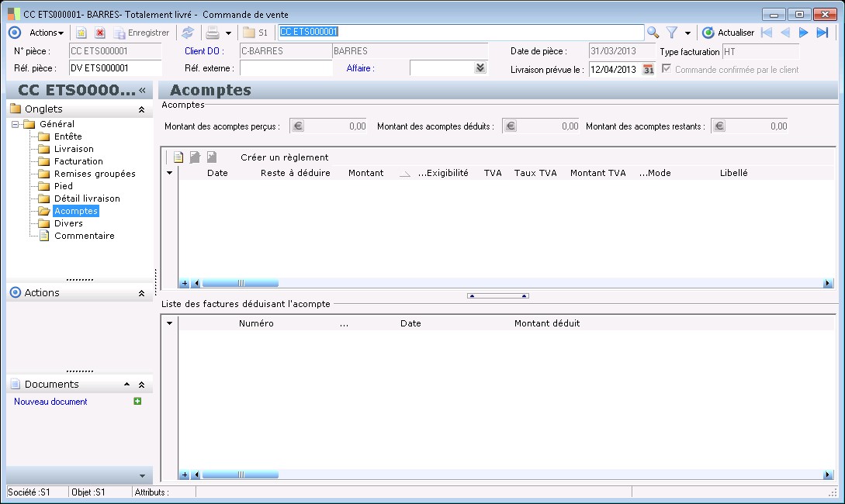Go to the next record arrow
The height and width of the screenshot is (504, 845).
click(804, 33)
